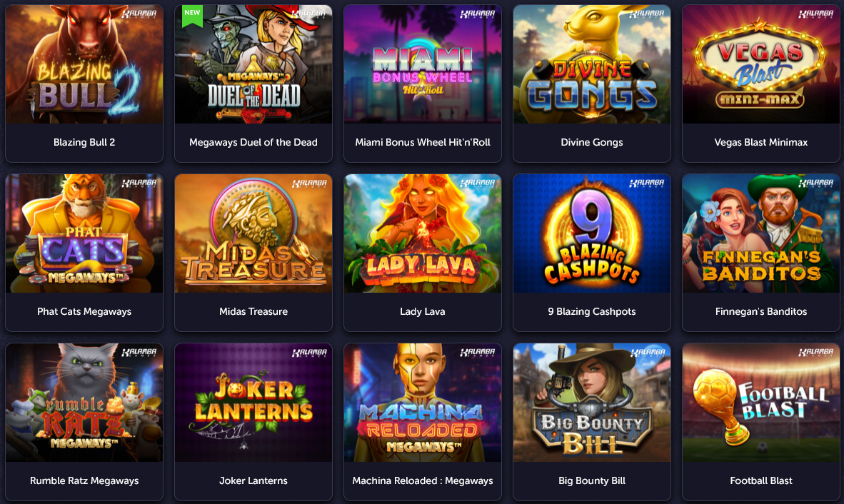Click the Phat Cats Megaways title text
Screen dimensions: 844x504
click(84, 311)
